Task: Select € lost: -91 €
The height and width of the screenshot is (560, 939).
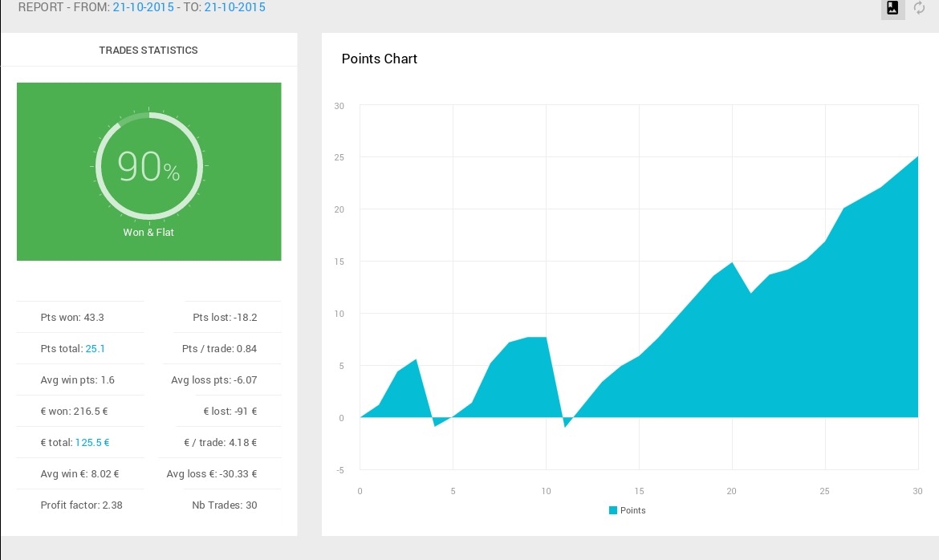Action: click(x=230, y=412)
